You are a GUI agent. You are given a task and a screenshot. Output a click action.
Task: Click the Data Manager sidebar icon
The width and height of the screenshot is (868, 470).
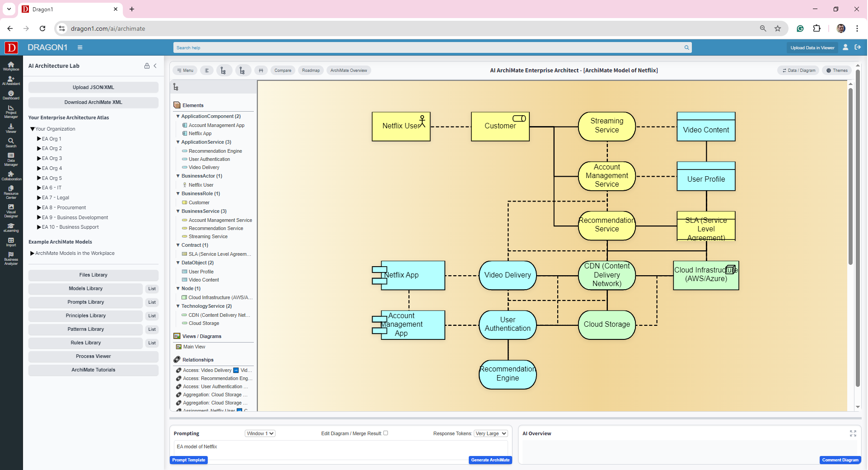point(11,159)
